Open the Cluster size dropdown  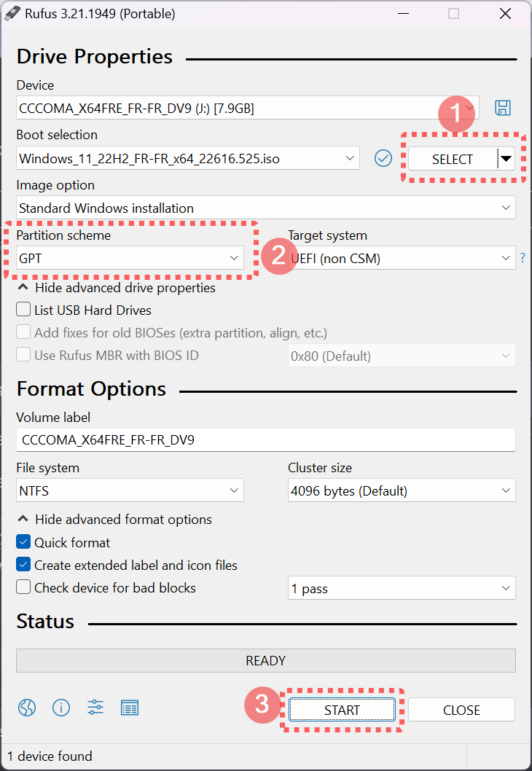tap(402, 490)
